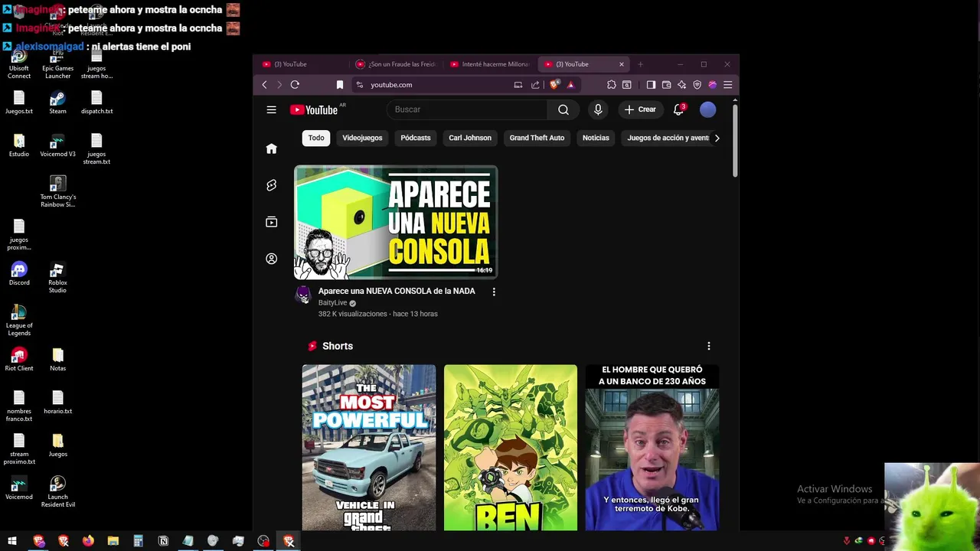Click the YouTube logo
980x551 pixels.
[314, 109]
